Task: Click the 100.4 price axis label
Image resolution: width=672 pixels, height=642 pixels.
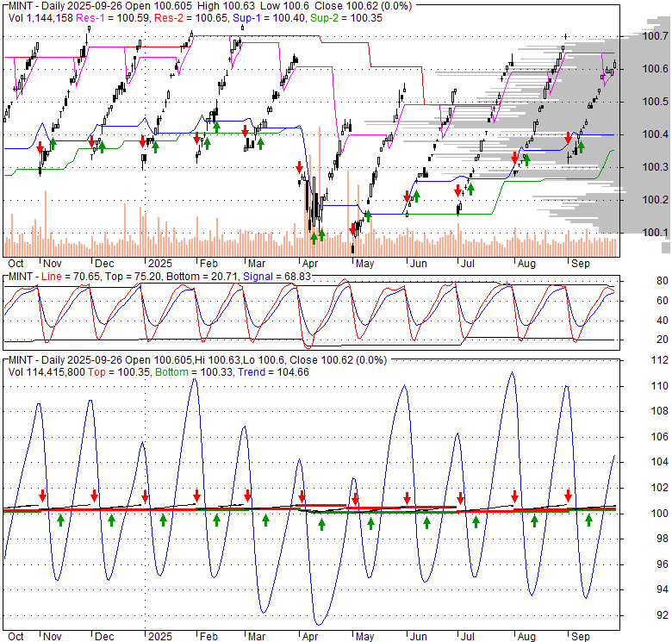Action: click(x=656, y=134)
